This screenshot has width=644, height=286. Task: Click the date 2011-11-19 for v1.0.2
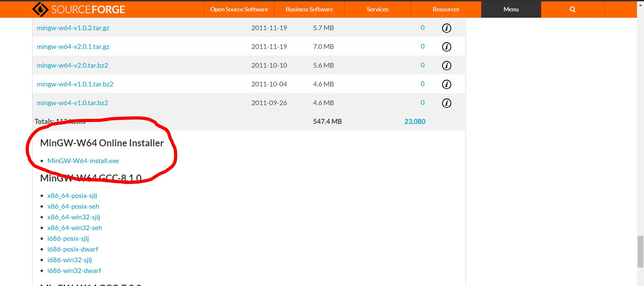269,28
